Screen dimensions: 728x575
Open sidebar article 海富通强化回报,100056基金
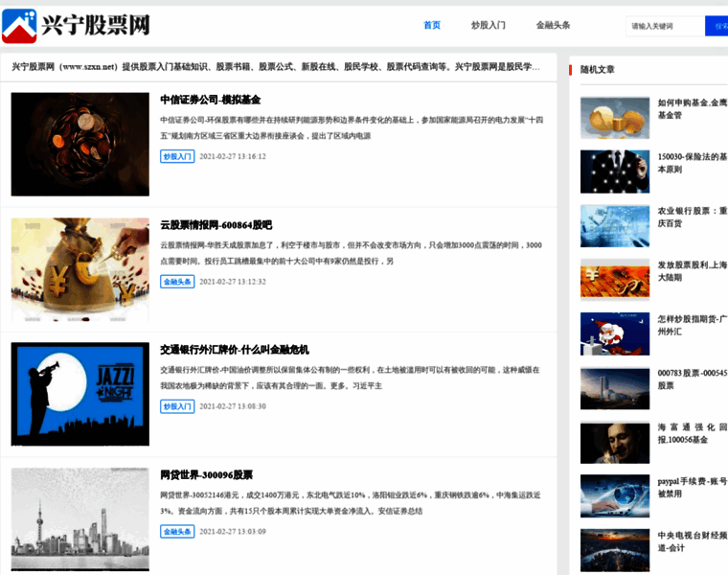[x=693, y=433]
